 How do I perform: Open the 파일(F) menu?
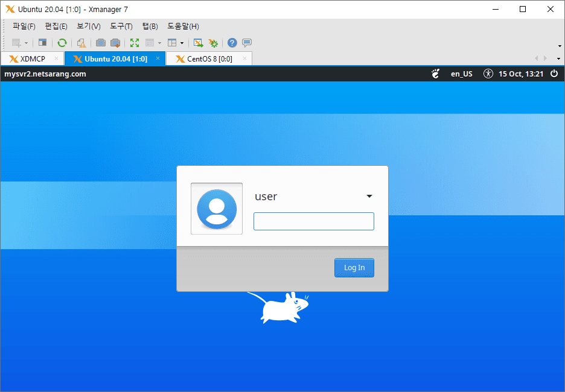[x=24, y=27]
